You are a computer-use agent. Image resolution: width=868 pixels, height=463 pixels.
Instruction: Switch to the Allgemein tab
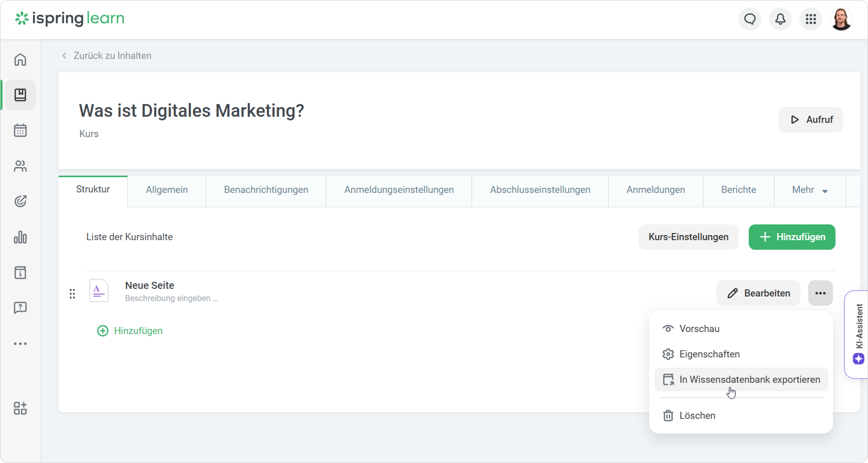click(x=166, y=190)
